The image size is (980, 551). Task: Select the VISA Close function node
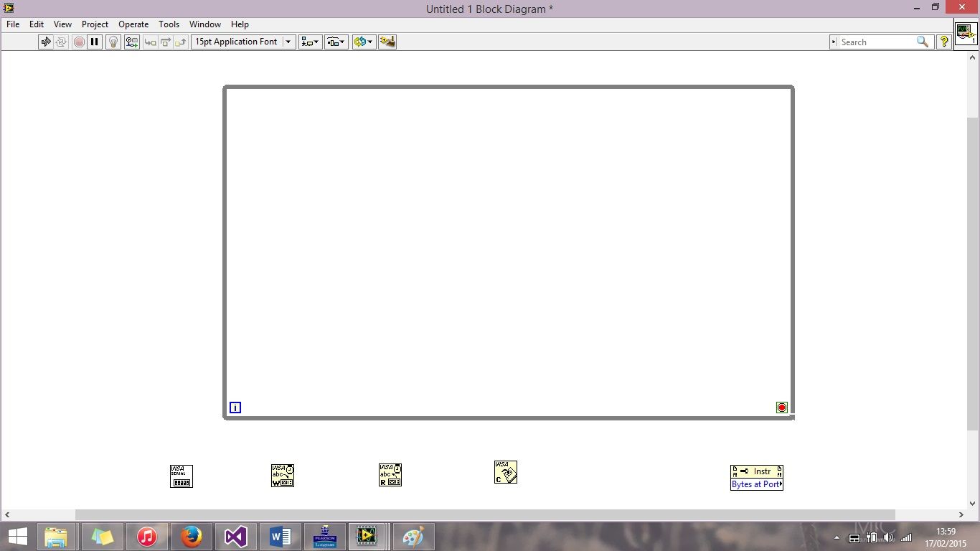(x=505, y=472)
